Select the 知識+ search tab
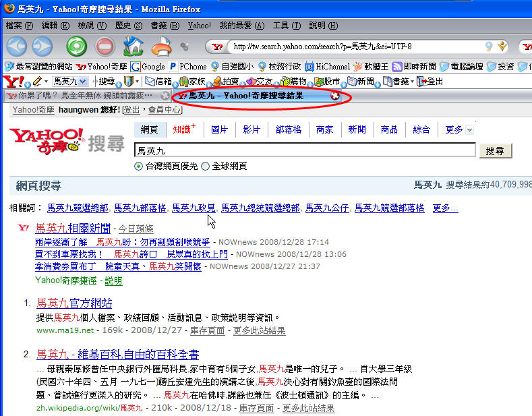Image resolution: width=532 pixels, height=416 pixels. tap(184, 129)
